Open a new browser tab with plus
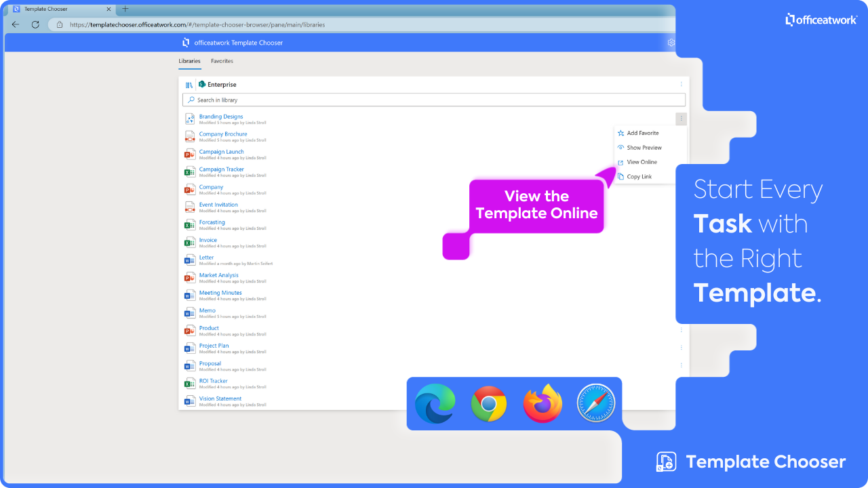The width and height of the screenshot is (868, 488). click(x=125, y=9)
